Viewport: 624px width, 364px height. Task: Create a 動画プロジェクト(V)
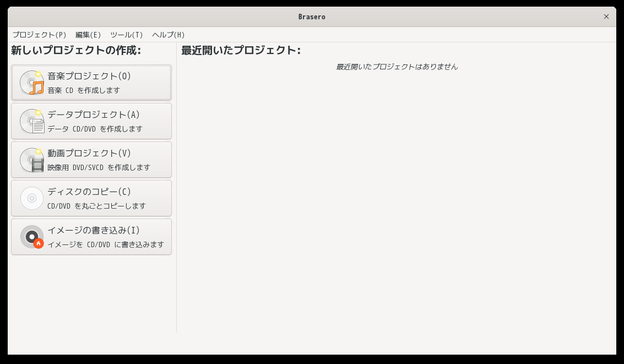91,160
